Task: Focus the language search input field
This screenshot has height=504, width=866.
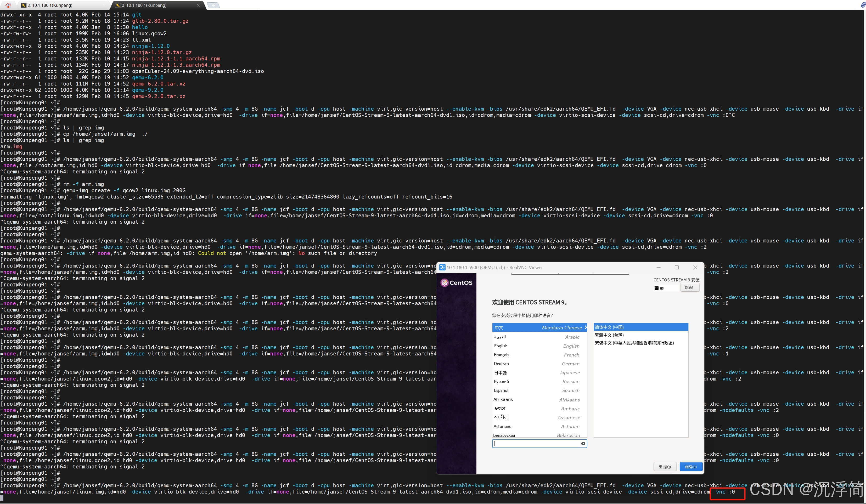Action: tap(536, 444)
